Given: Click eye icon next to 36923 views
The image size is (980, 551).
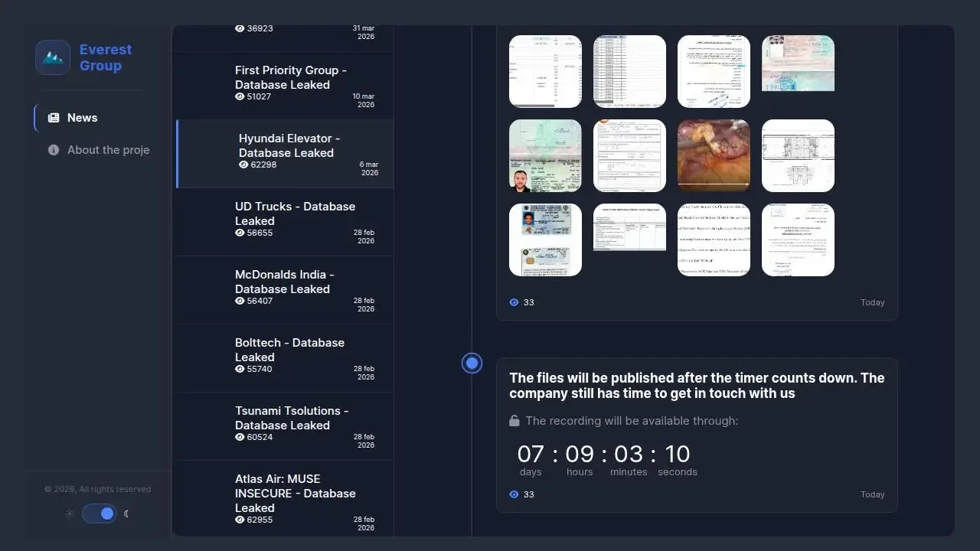Looking at the screenshot, I should coord(240,28).
